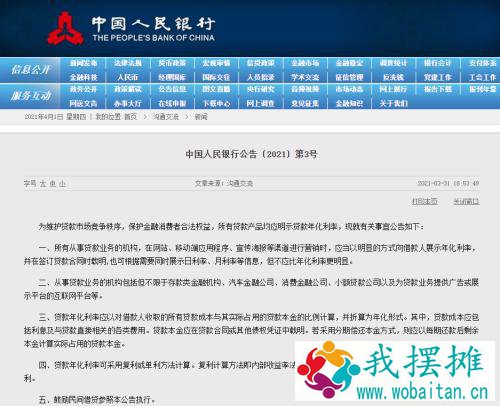Set font size to 小
Viewport: 500px width, 406px height.
tap(62, 184)
